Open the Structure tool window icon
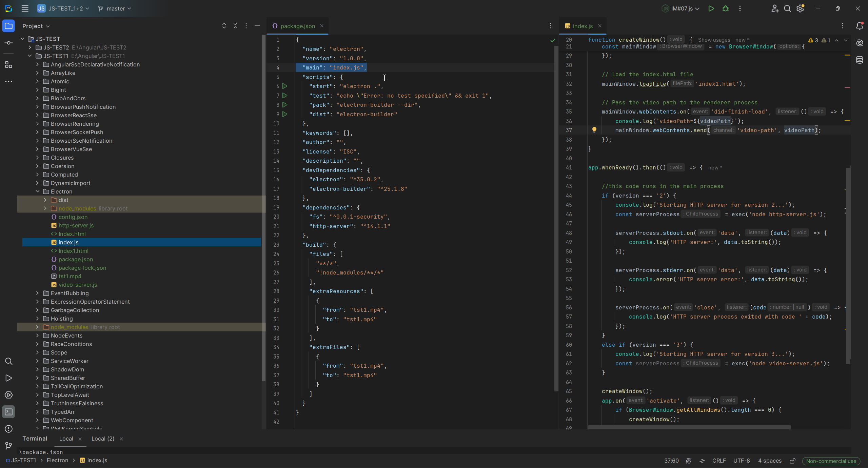This screenshot has height=468, width=868. click(9, 65)
